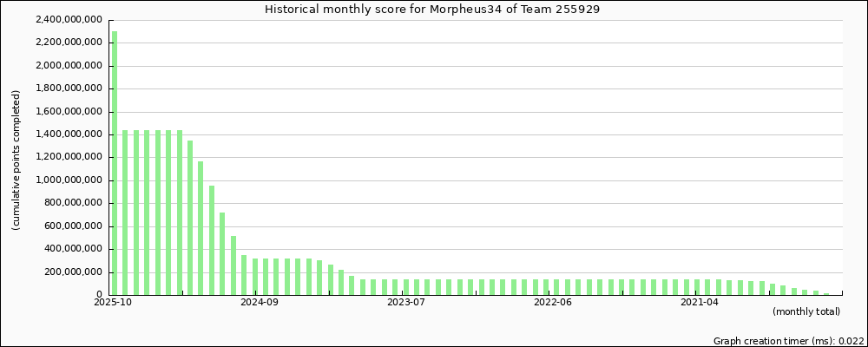Select the 2024-09 x-axis label
Image resolution: width=868 pixels, height=347 pixels.
click(259, 302)
